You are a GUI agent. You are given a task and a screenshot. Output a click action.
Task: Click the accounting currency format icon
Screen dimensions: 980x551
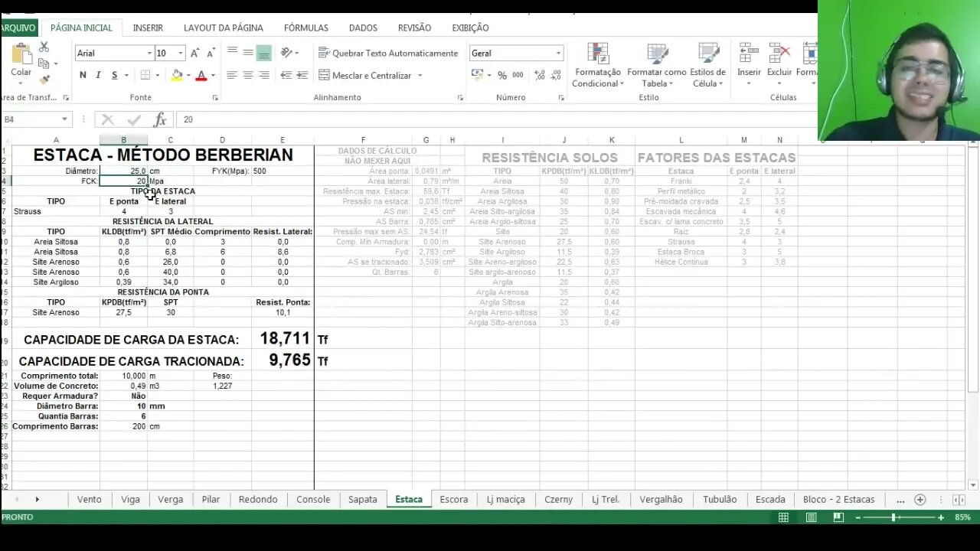click(478, 75)
